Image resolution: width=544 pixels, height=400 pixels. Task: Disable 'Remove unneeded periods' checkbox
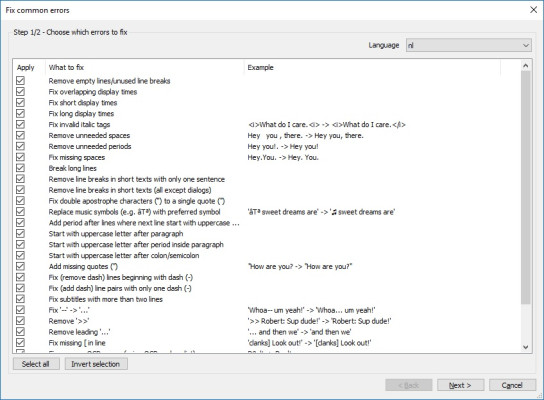pos(20,146)
